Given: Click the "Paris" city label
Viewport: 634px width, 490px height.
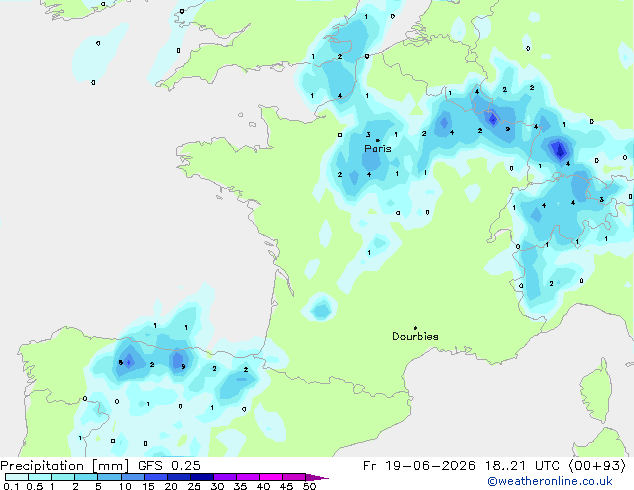Looking at the screenshot, I should click(x=378, y=149).
